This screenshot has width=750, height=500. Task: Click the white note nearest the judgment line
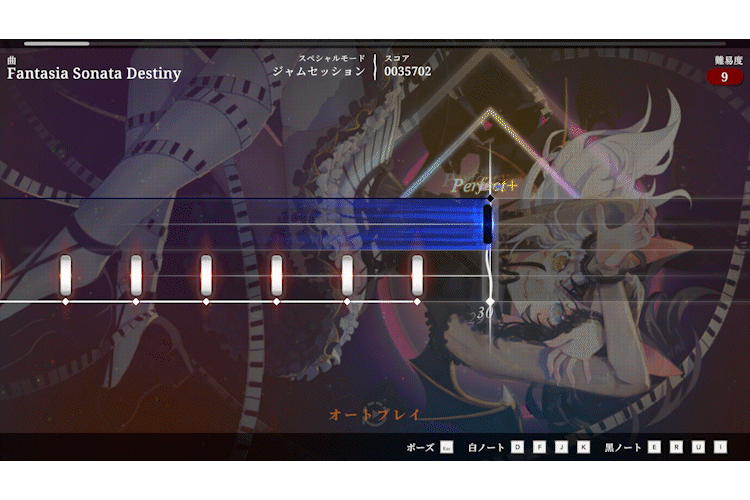[x=417, y=275]
